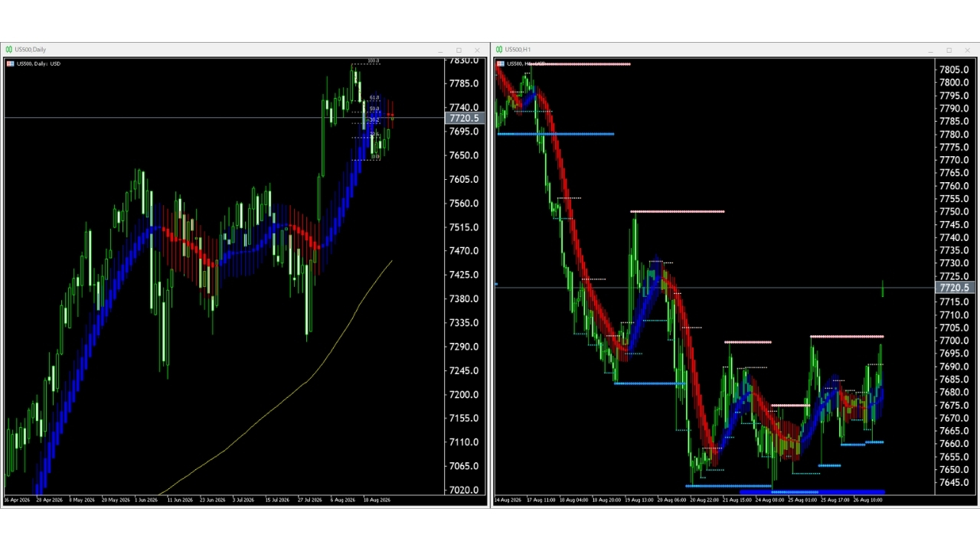Click the flag icon in the Daily chart
The width and height of the screenshot is (980, 551).
click(x=10, y=64)
